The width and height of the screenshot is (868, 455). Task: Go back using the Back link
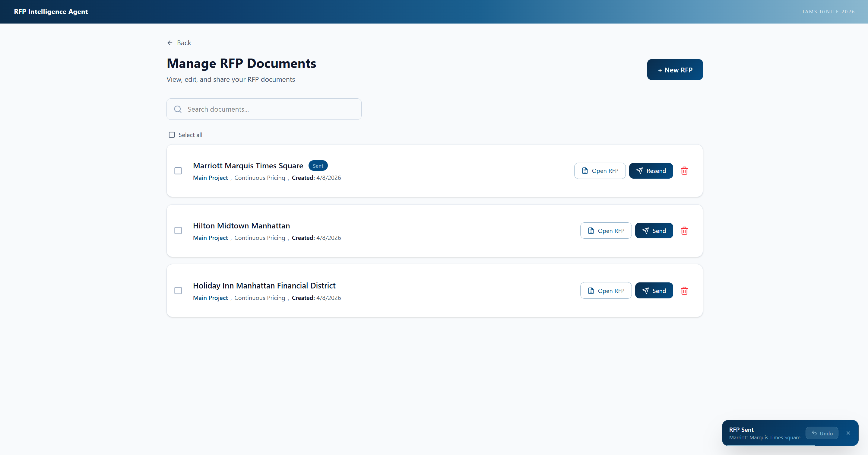click(179, 43)
